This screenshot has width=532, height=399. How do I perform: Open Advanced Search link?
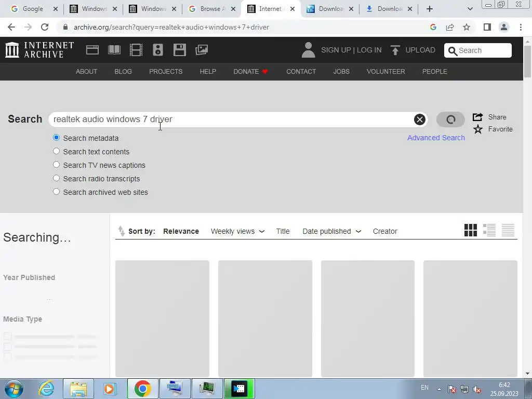[436, 138]
